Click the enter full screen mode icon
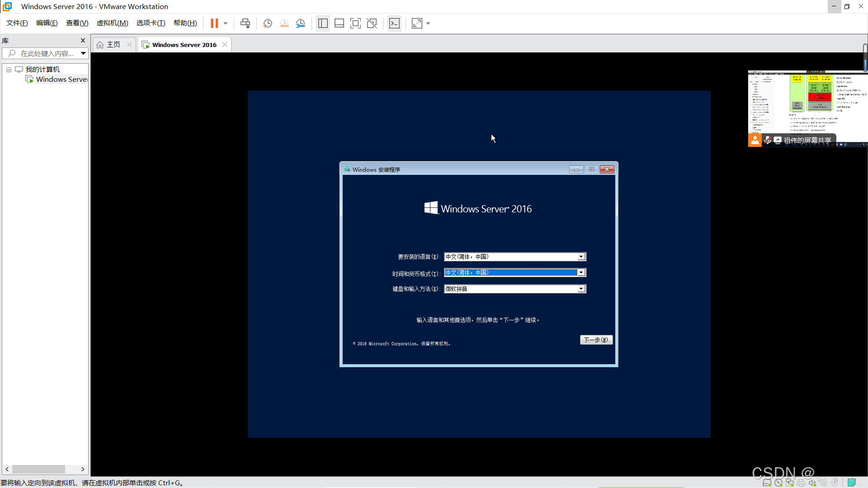This screenshot has height=488, width=868. [355, 23]
